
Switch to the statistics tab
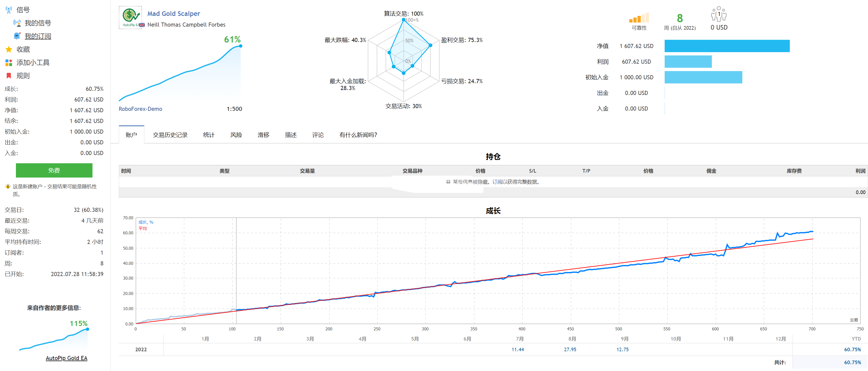[209, 135]
